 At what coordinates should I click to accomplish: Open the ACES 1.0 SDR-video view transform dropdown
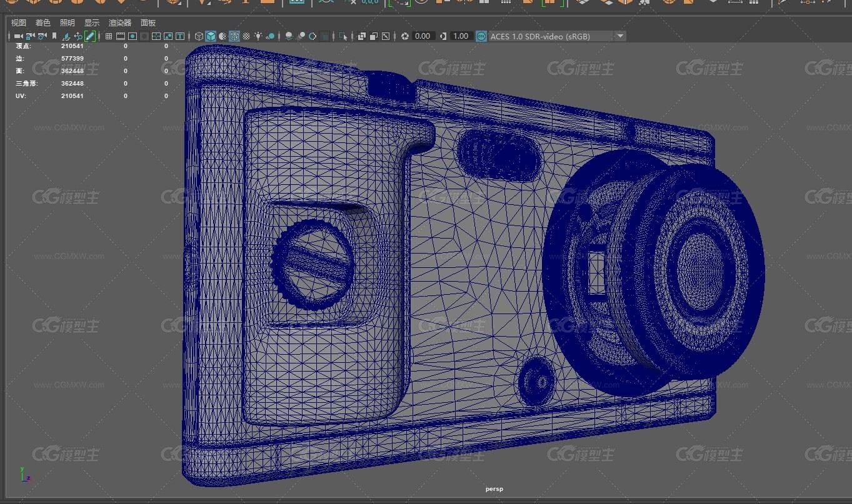[557, 36]
